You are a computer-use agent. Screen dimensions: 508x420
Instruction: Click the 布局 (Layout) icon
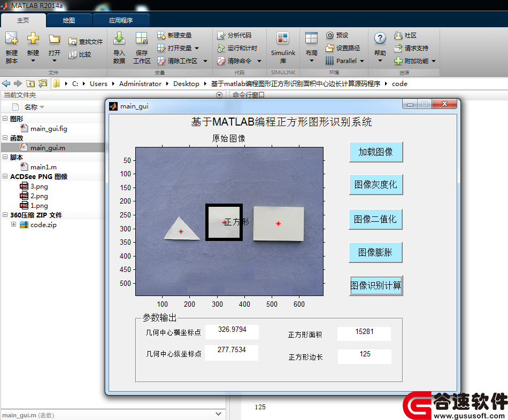tap(311, 38)
